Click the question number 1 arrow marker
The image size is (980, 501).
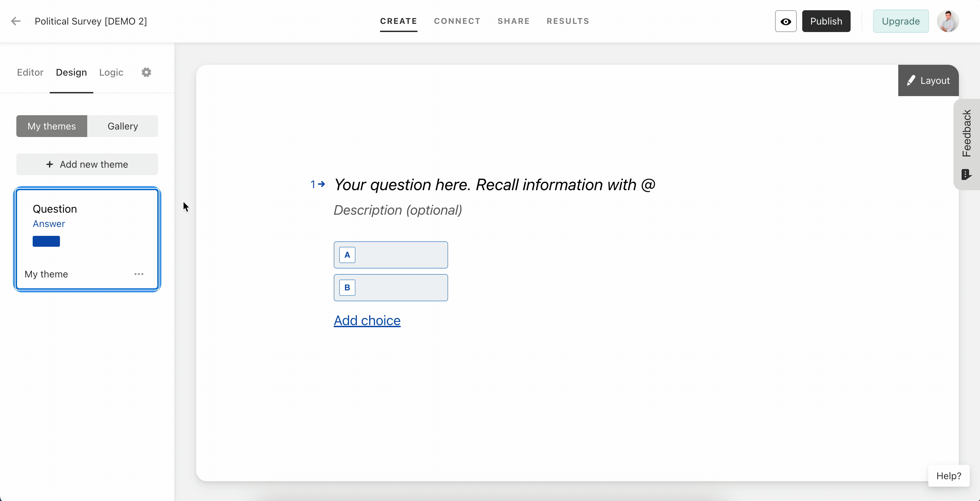coord(318,184)
